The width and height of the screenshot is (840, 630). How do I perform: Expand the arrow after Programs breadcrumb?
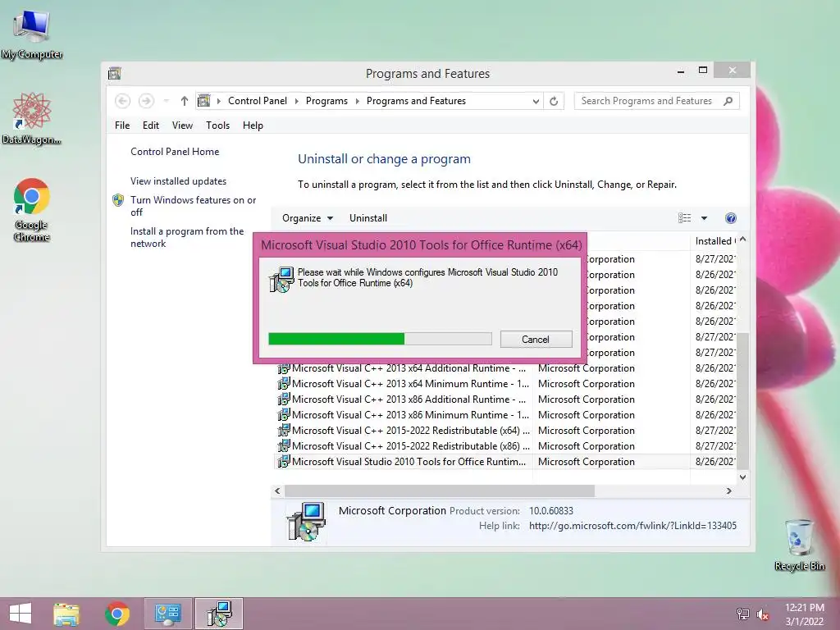(358, 101)
